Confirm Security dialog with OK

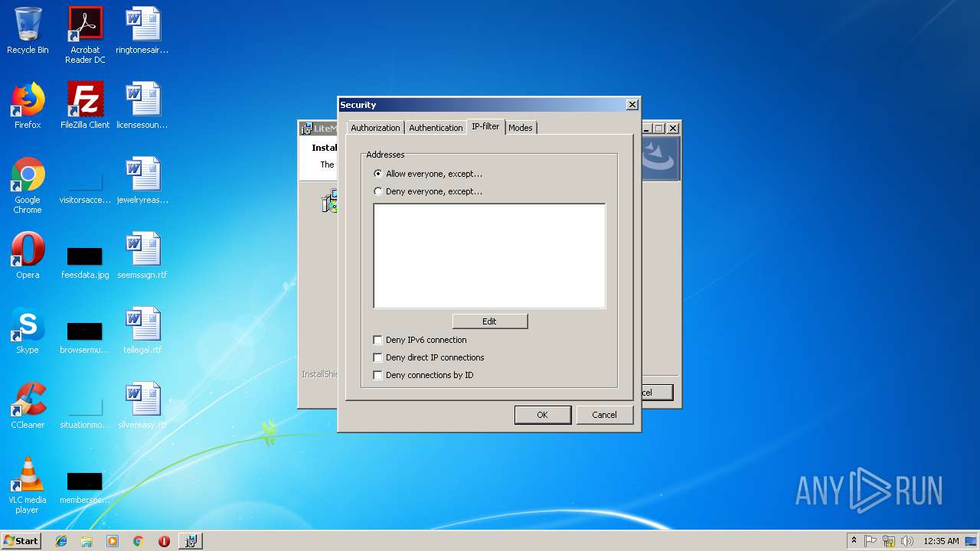(x=542, y=415)
